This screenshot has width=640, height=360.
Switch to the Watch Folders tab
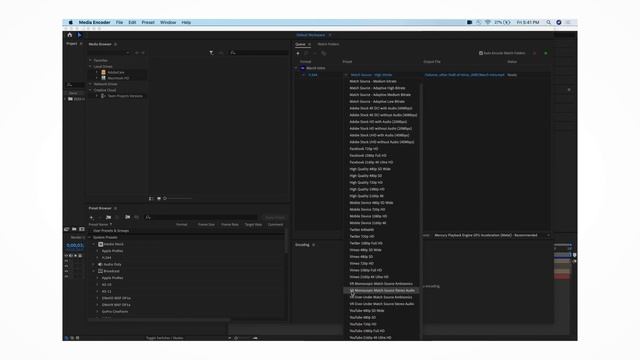(x=329, y=44)
